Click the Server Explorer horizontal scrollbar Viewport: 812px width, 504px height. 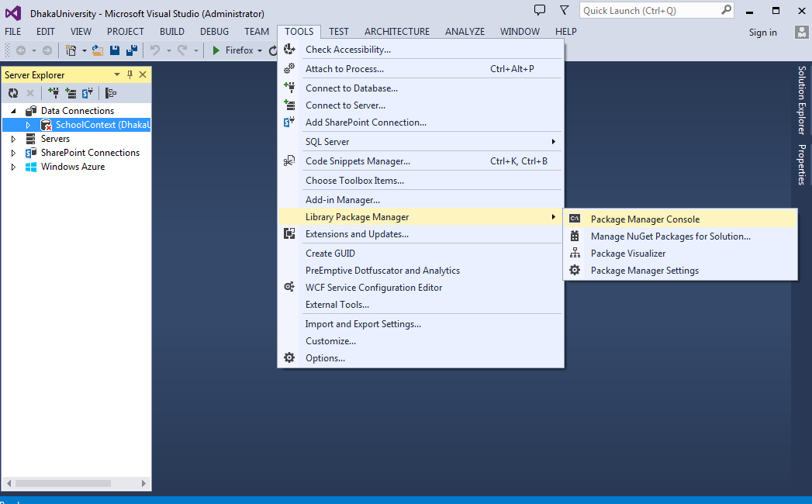(x=63, y=483)
